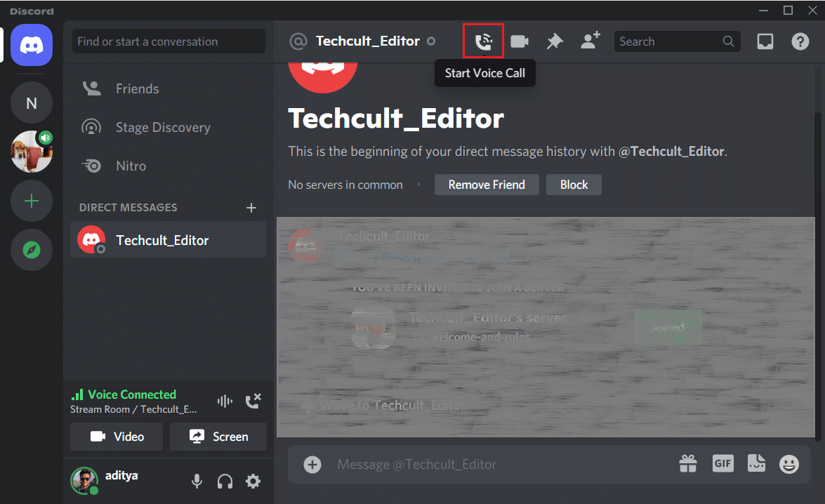
Task: Add a server with plus icon
Action: [32, 201]
